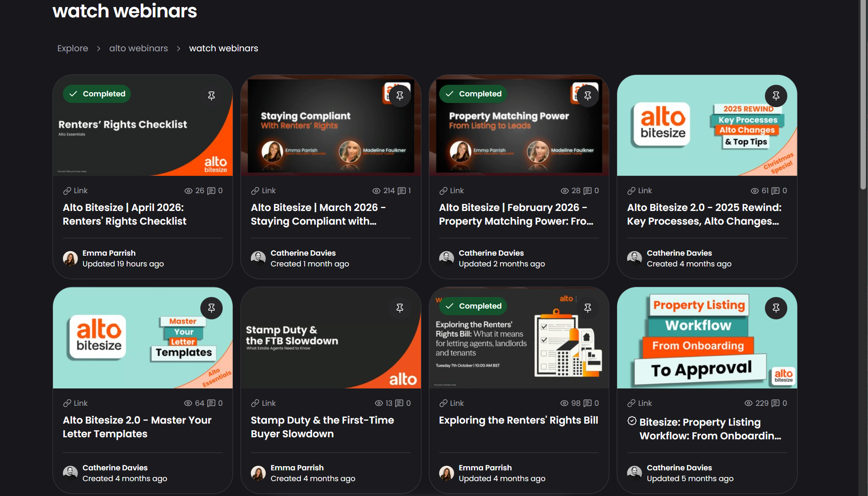
Task: Click link icon on Property Listing Workflow card
Action: coord(631,403)
